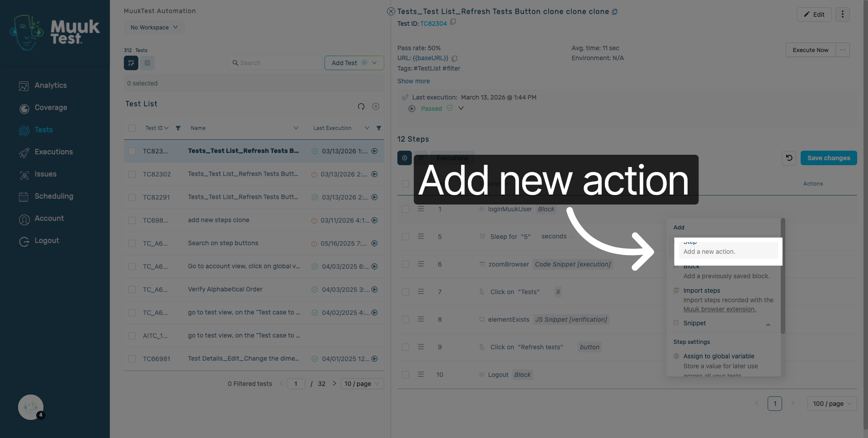Run the 'Search on step buttons' test
This screenshot has height=438, width=868.
coord(374,243)
